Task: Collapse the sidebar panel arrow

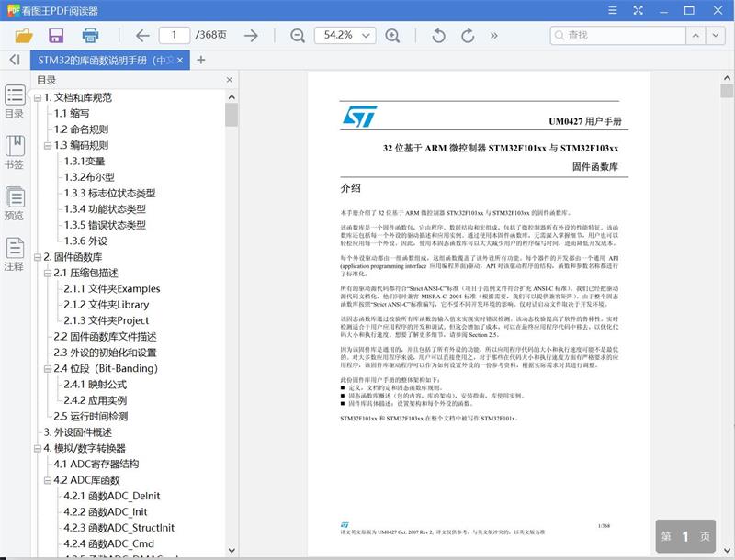Action: (15, 60)
